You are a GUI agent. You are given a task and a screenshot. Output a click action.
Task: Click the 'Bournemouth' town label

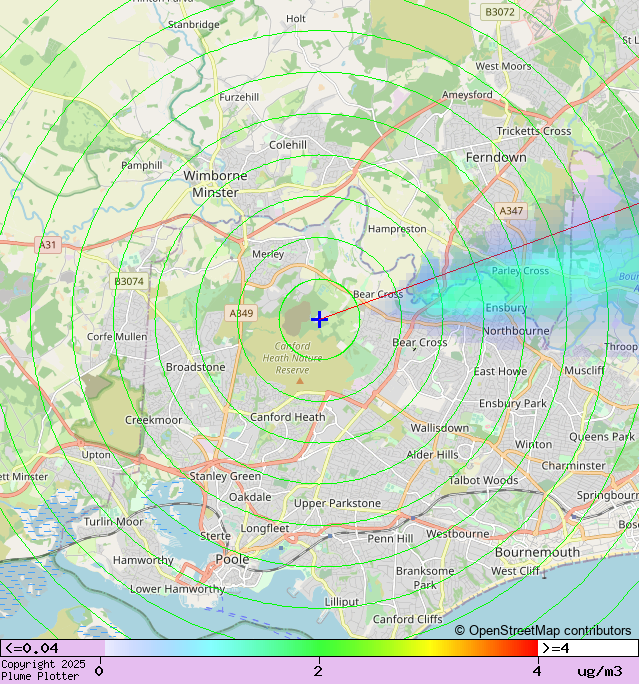(537, 552)
